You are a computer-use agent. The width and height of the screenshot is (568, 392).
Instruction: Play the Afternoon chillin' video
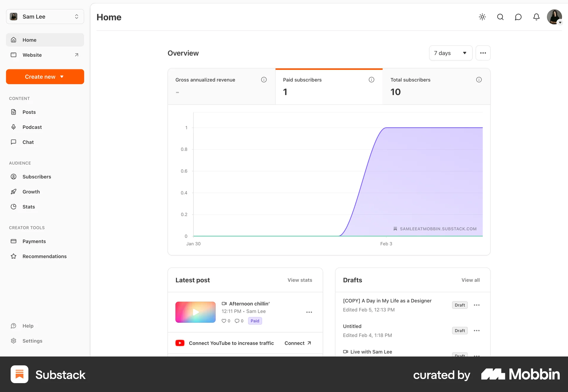click(x=195, y=312)
